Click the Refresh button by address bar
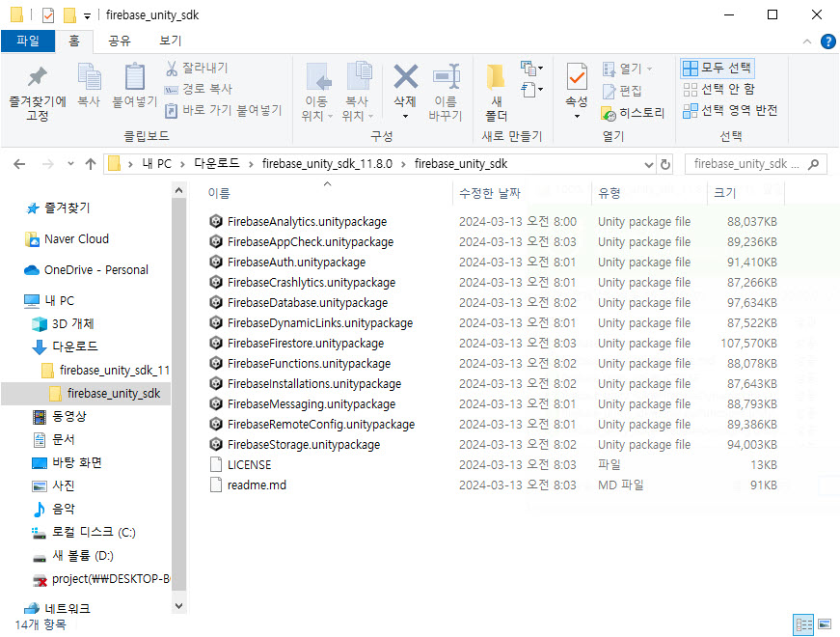This screenshot has height=637, width=840. 665,164
